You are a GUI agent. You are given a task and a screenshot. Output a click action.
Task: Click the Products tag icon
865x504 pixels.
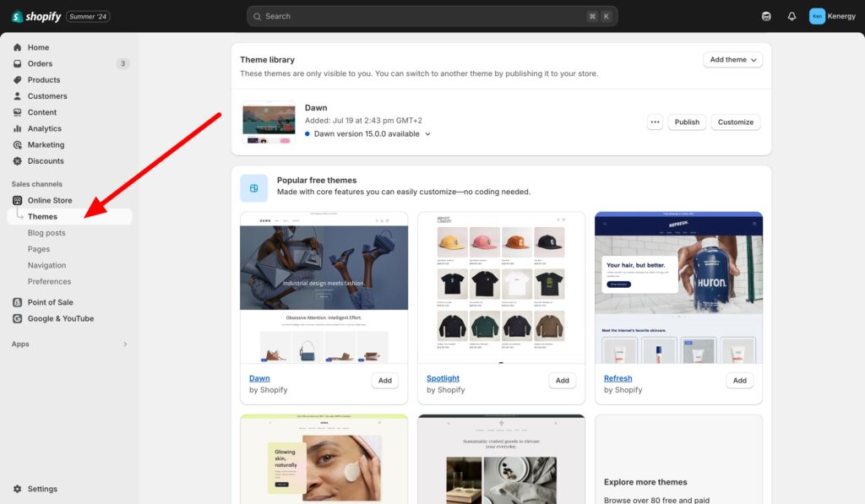(x=17, y=80)
